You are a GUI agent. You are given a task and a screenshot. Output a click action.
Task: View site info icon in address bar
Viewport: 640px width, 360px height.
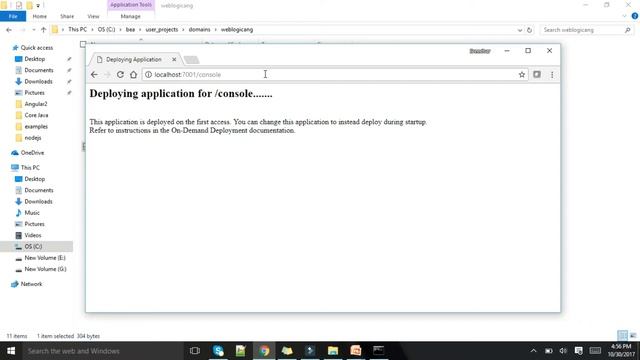[x=149, y=75]
